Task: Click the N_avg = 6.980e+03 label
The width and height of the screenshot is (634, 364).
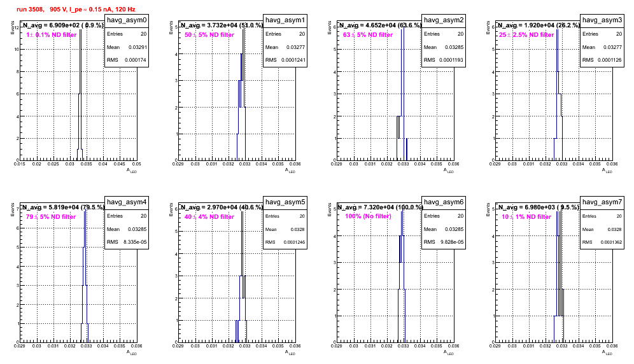Action: [539, 207]
